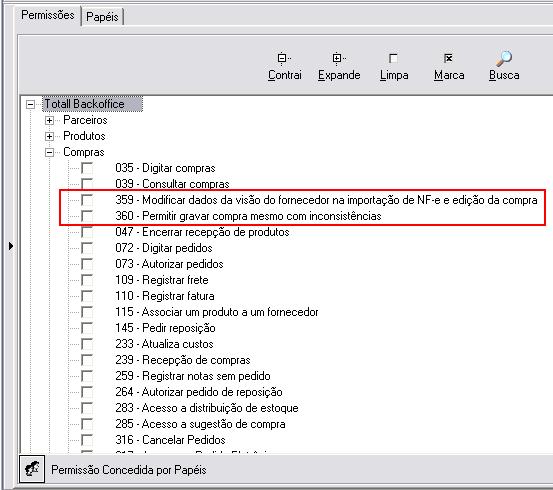Check 283 - Acesso a distribuição de estoque
This screenshot has height=490, width=553.
[x=87, y=408]
